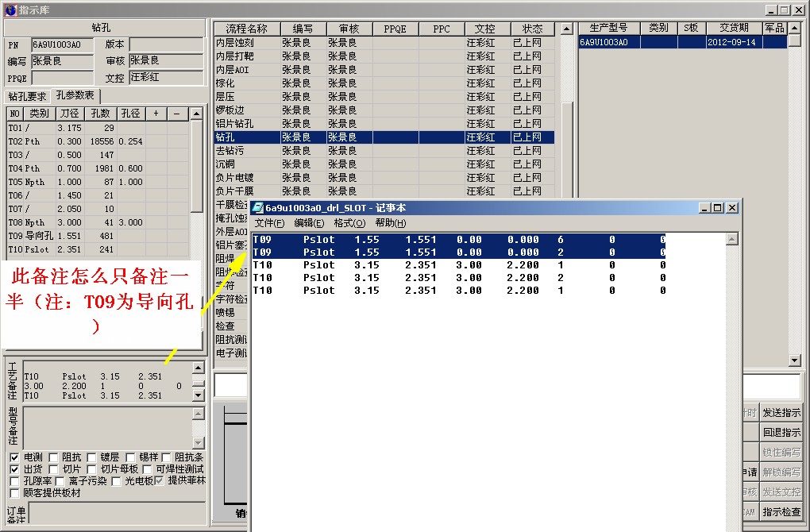The height and width of the screenshot is (532, 810).
Task: Check the 可焊性测试 checkbox
Action: 147,469
